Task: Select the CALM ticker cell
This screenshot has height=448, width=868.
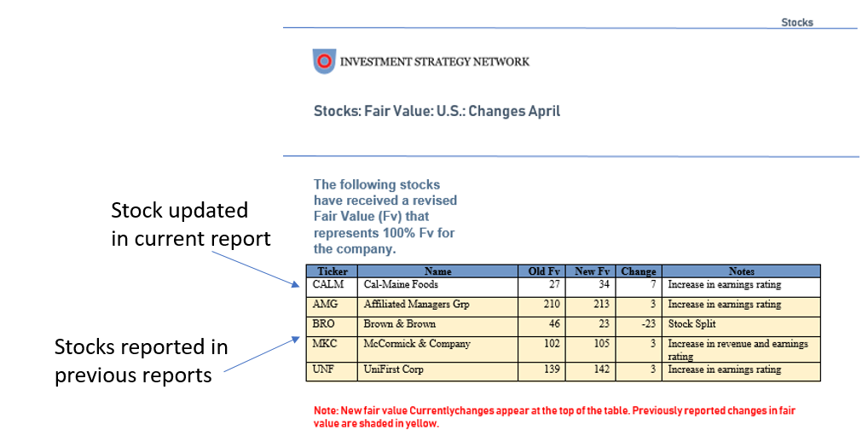Action: click(328, 285)
